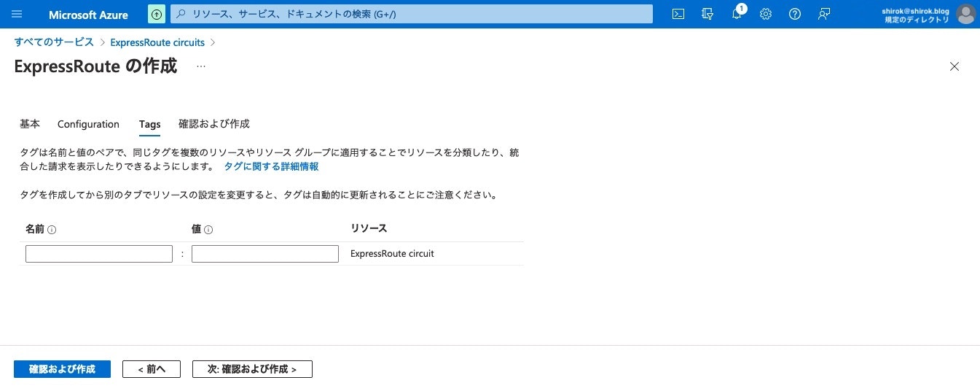The height and width of the screenshot is (391, 980).
Task: Go to ExpressRoute circuits breadcrumb
Action: coord(157,42)
